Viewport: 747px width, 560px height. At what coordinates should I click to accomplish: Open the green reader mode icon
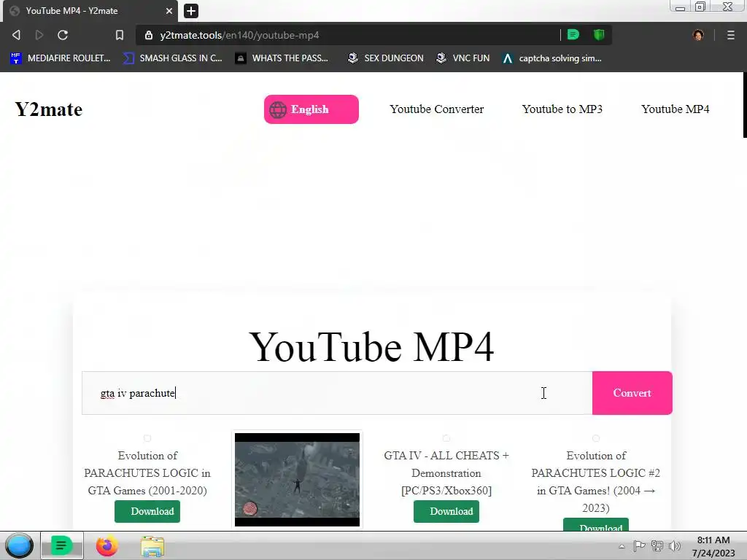573,35
